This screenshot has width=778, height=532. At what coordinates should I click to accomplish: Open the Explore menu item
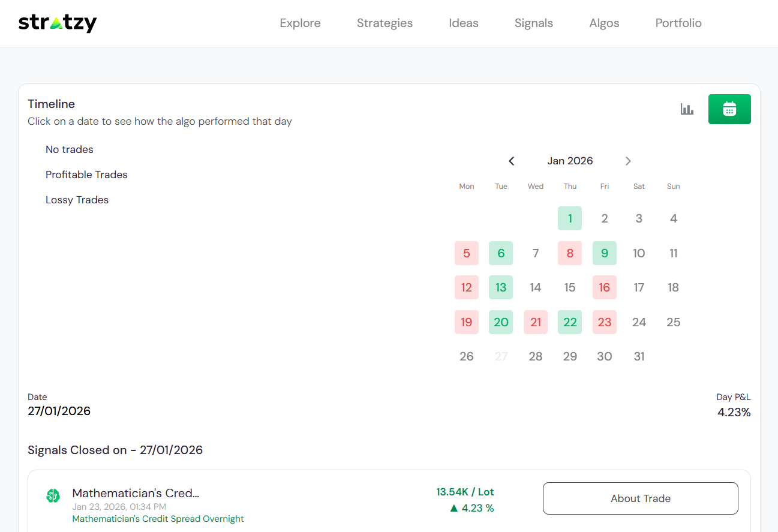(300, 23)
